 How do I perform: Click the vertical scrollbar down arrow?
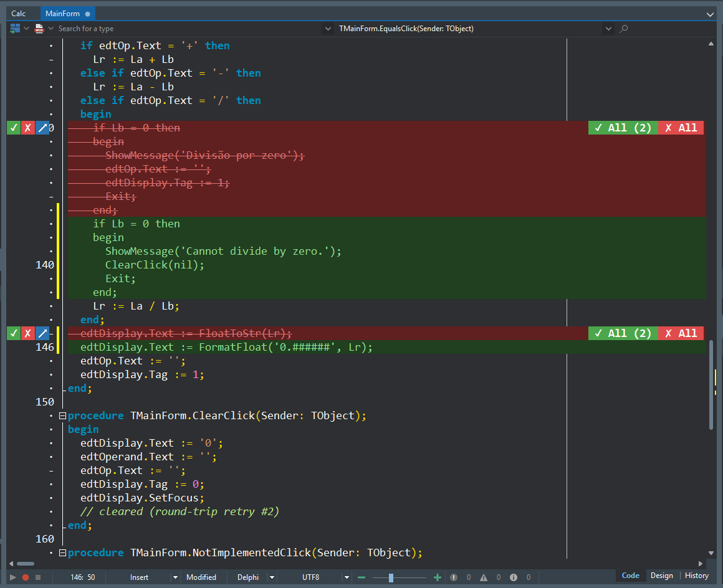(711, 553)
